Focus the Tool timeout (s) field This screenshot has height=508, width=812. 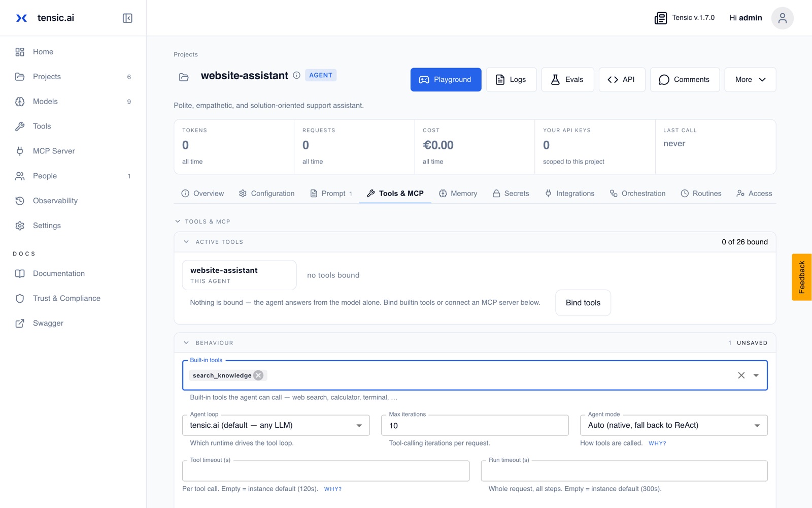click(x=325, y=471)
